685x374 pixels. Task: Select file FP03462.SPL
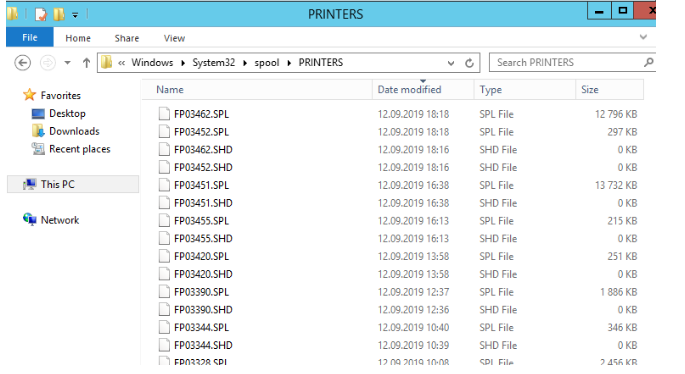201,114
